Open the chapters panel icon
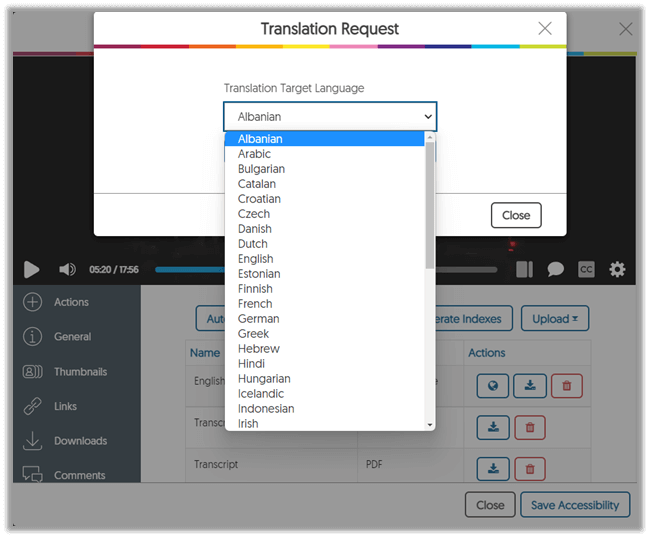 (x=524, y=269)
